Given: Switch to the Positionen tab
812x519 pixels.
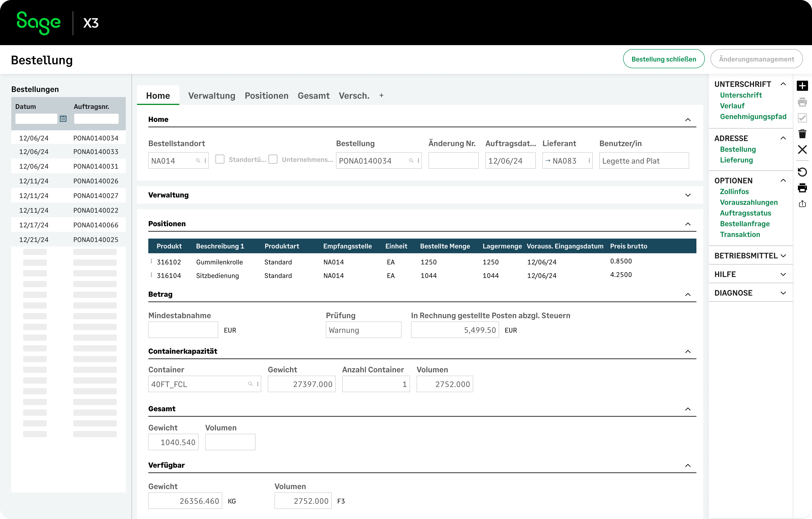Looking at the screenshot, I should (x=266, y=96).
